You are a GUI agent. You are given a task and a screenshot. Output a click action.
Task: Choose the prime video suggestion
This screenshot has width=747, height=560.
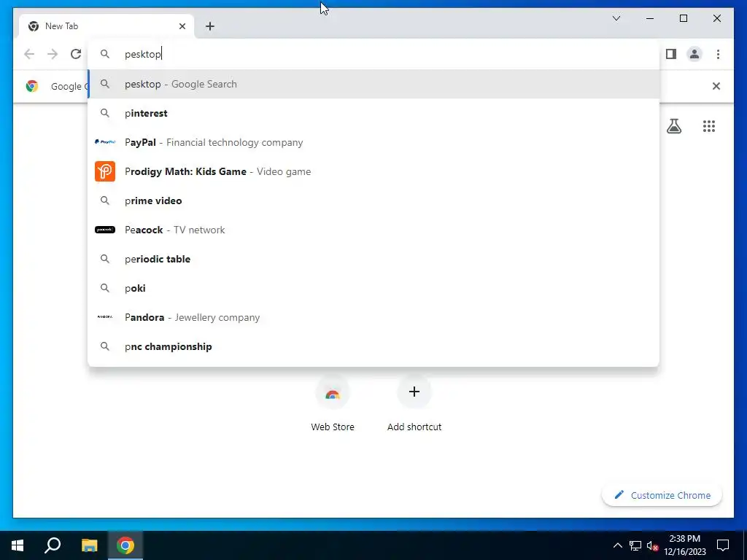373,201
